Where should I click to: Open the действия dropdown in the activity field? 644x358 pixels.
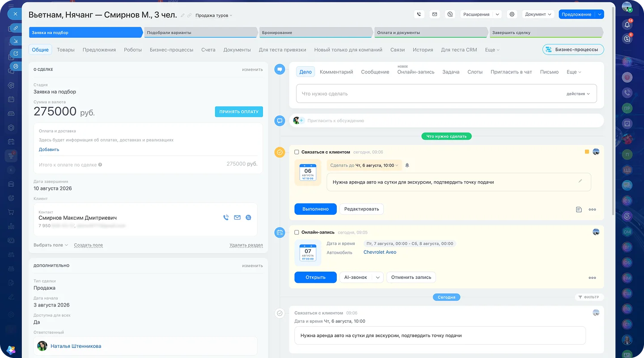pos(578,94)
